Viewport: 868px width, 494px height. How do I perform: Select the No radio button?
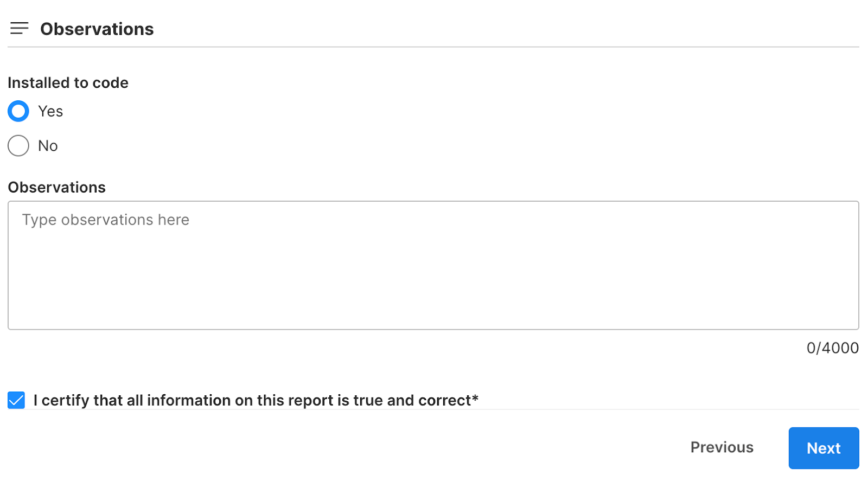[x=18, y=146]
